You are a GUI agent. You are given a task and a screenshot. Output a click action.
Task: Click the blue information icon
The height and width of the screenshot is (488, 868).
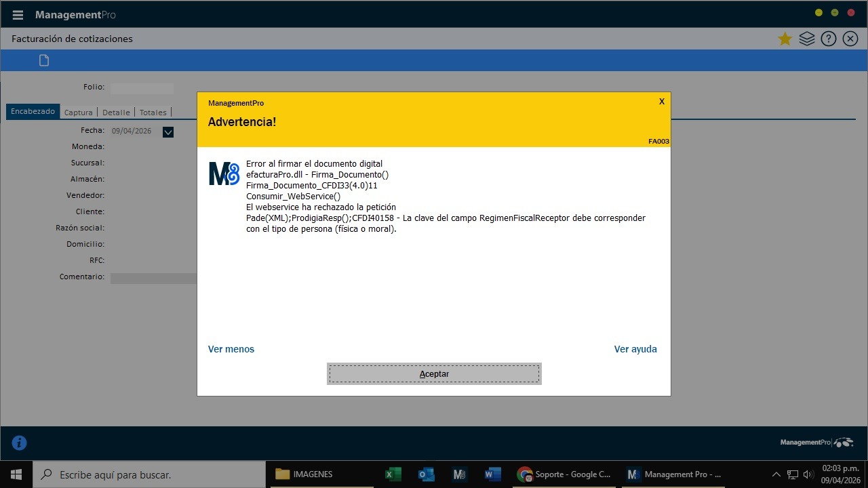(20, 443)
